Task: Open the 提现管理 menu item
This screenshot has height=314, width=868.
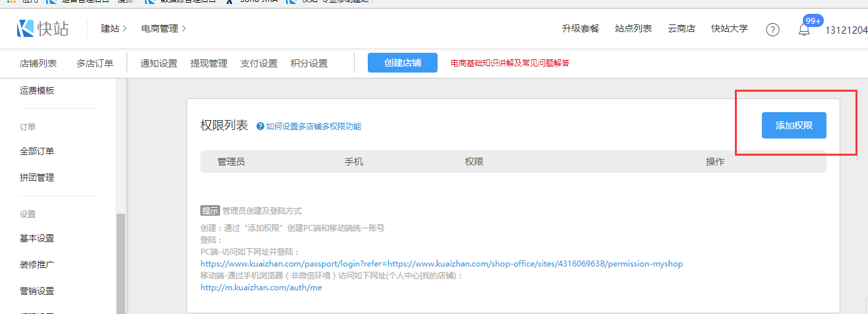Action: click(209, 63)
